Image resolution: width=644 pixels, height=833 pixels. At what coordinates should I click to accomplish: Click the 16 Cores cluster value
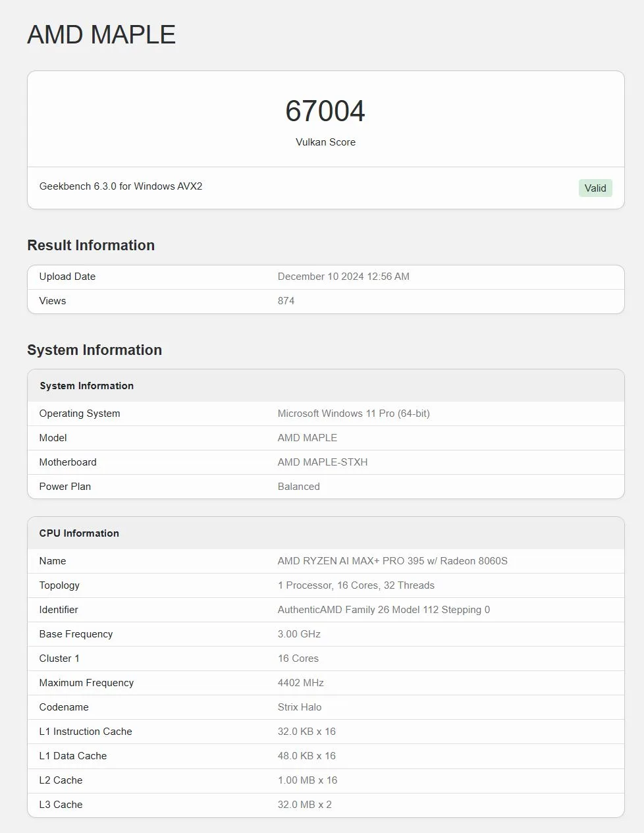298,658
